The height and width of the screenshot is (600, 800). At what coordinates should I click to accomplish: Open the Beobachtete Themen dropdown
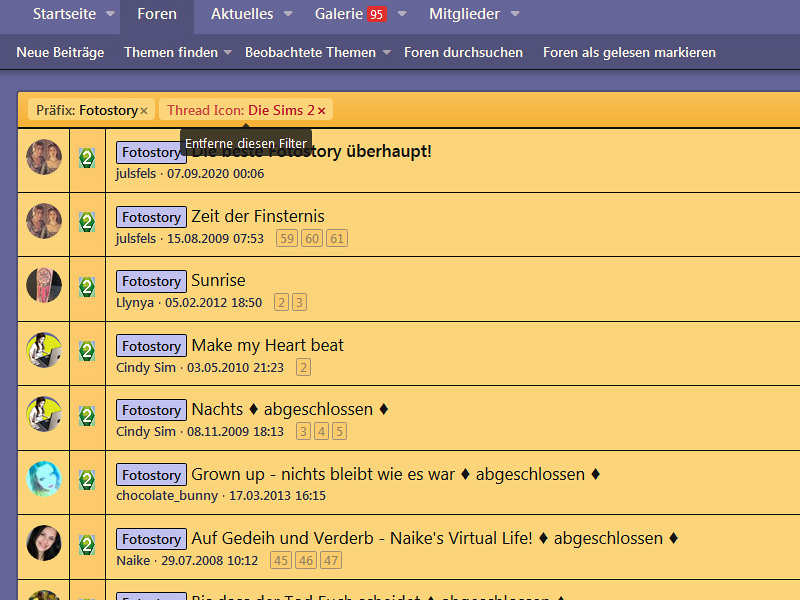tap(387, 53)
